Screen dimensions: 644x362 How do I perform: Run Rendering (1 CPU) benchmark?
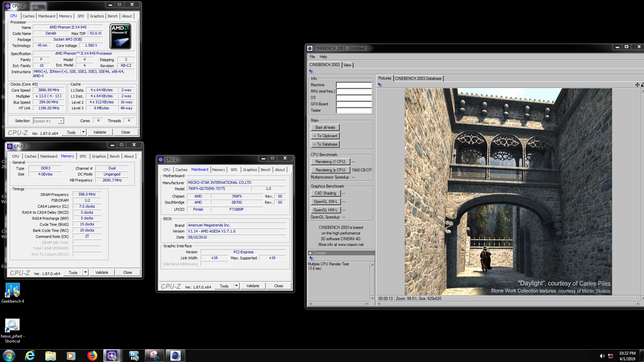pos(330,162)
